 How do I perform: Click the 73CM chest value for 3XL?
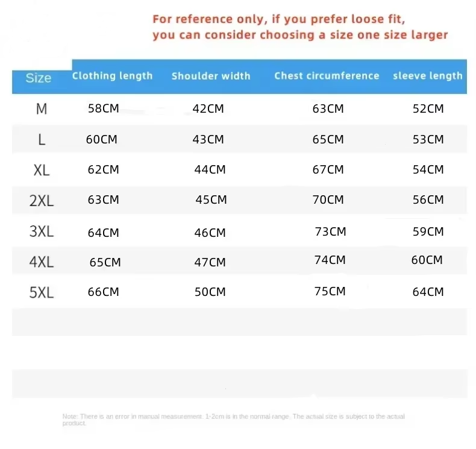pos(330,231)
